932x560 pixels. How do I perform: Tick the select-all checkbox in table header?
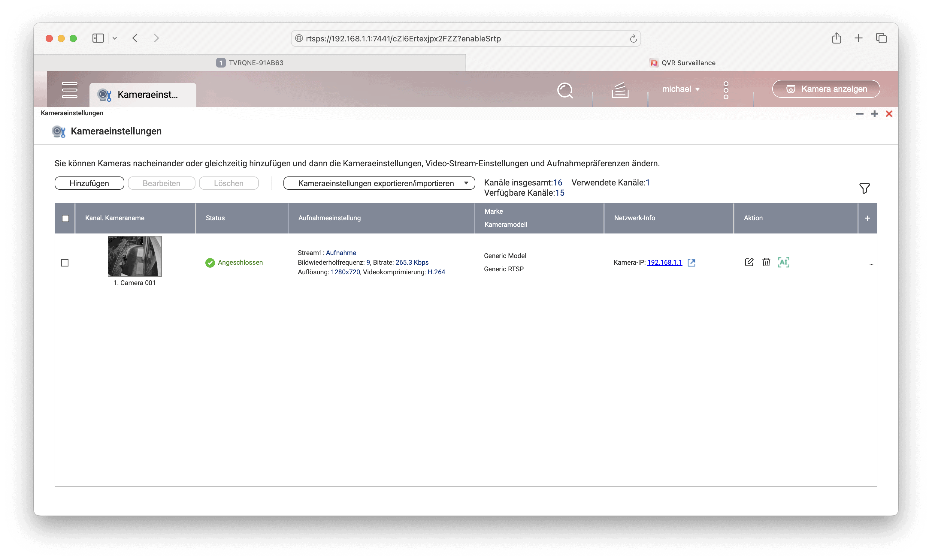coord(65,218)
